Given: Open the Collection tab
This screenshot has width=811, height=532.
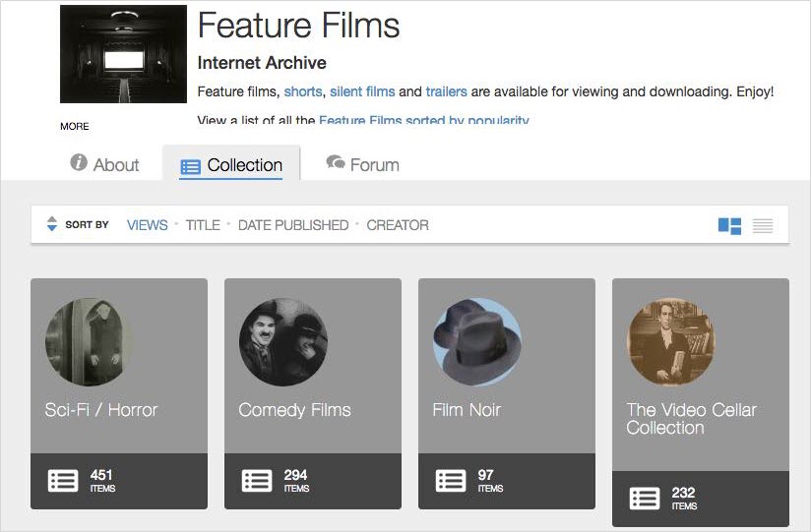Looking at the screenshot, I should coord(231,163).
